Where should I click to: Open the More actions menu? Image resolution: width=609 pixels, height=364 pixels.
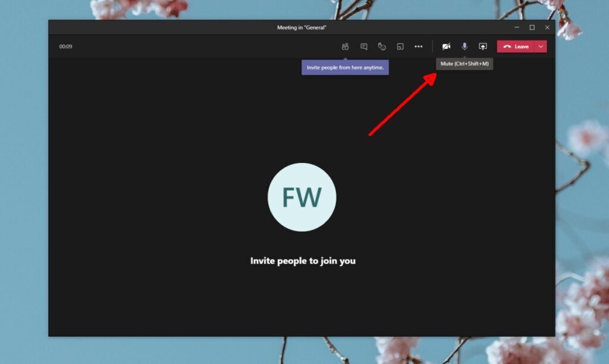click(x=418, y=46)
